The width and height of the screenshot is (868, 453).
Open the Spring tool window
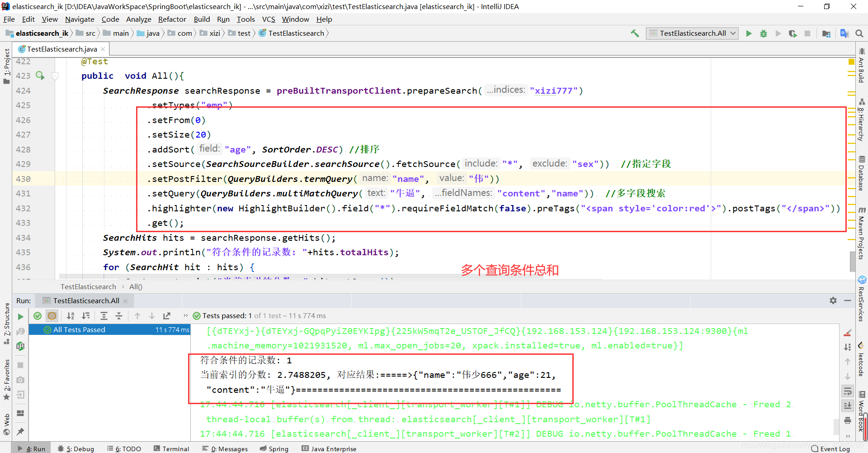pyautogui.click(x=274, y=448)
